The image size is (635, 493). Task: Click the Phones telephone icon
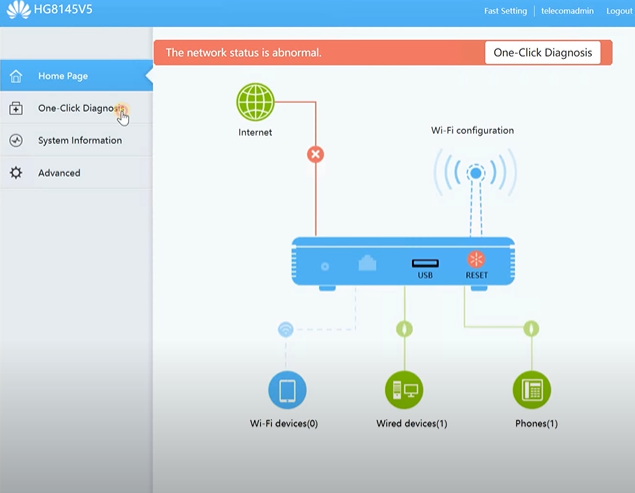click(531, 389)
